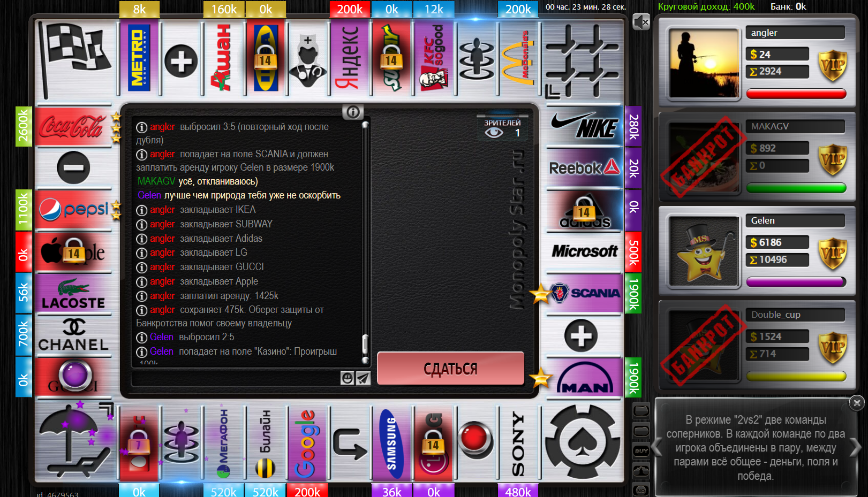Mute the game sound speaker icon
868x497 pixels.
pyautogui.click(x=641, y=22)
